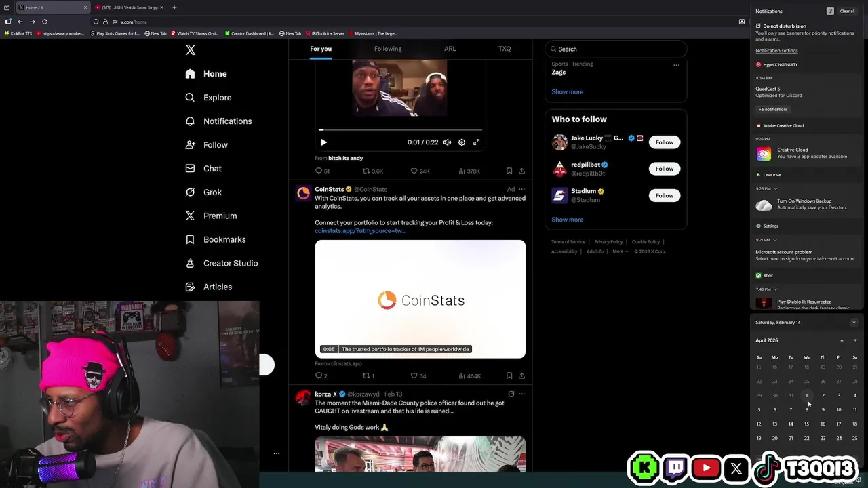Share the post with 24K likes

click(521, 171)
